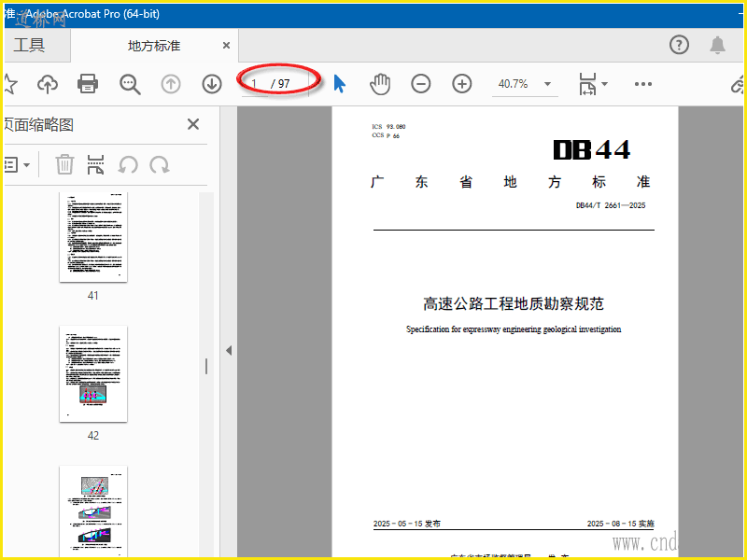Delete selected pages with the trash icon
The image size is (747, 560).
point(64,165)
